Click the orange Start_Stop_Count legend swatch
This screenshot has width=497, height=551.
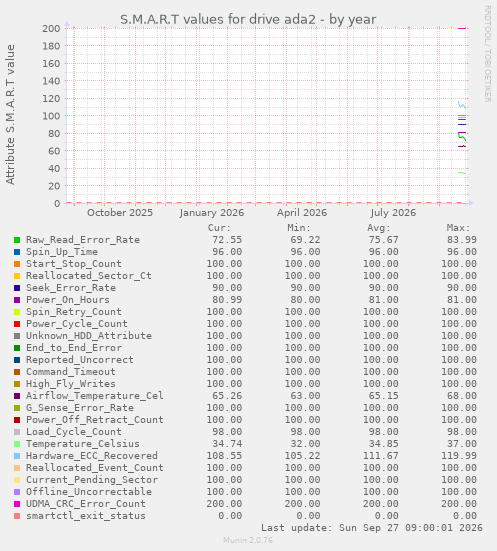coord(17,264)
